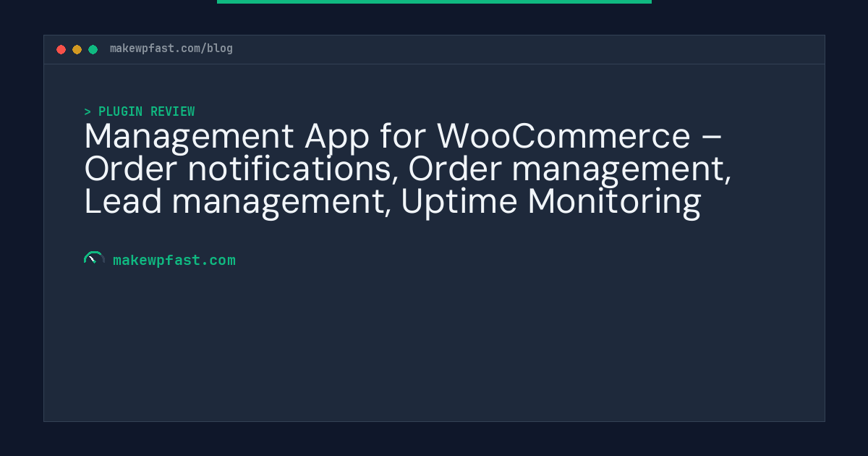This screenshot has height=456, width=868.
Task: Click the browser window chrome bar
Action: [434, 48]
